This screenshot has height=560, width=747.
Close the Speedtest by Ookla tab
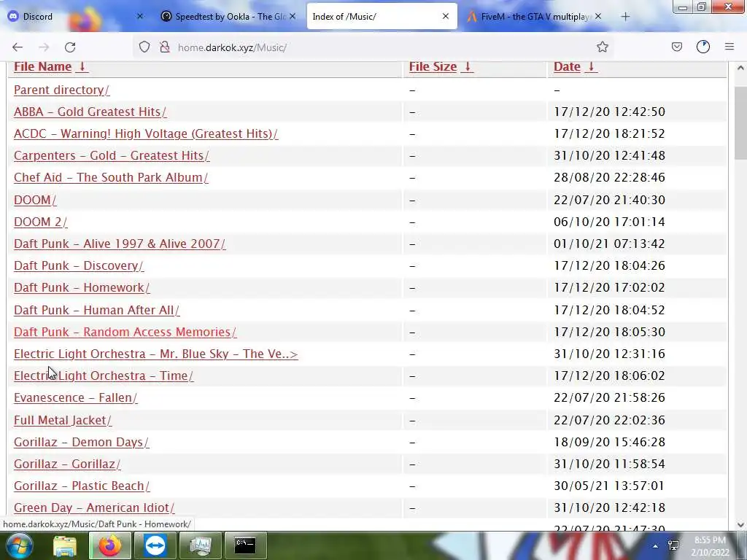pyautogui.click(x=293, y=16)
